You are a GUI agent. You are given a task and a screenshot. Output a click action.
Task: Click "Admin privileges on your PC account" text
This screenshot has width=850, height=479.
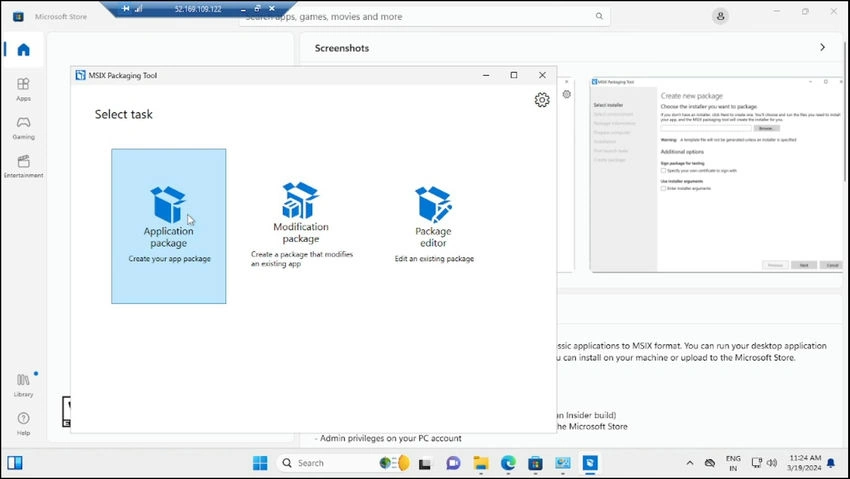coord(390,438)
